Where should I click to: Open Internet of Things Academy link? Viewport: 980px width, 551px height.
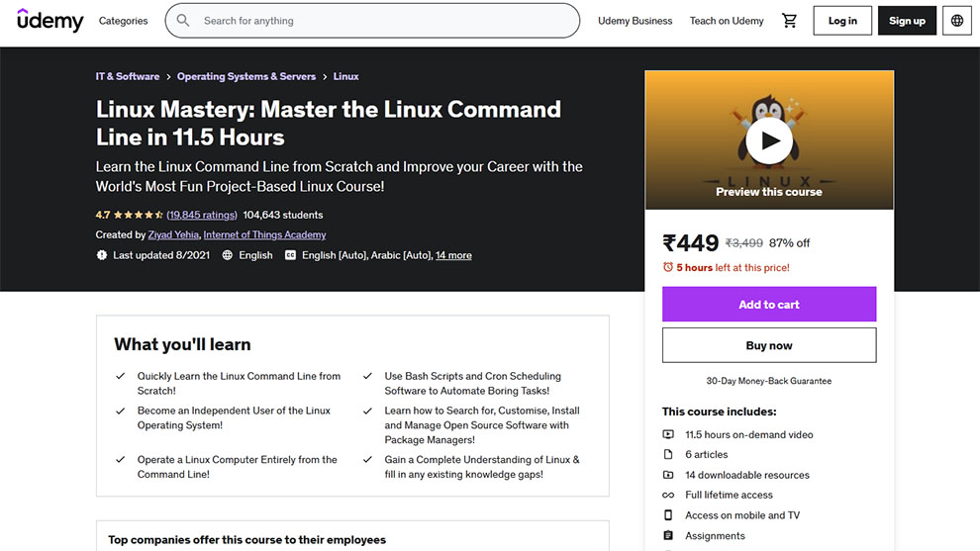coord(264,234)
